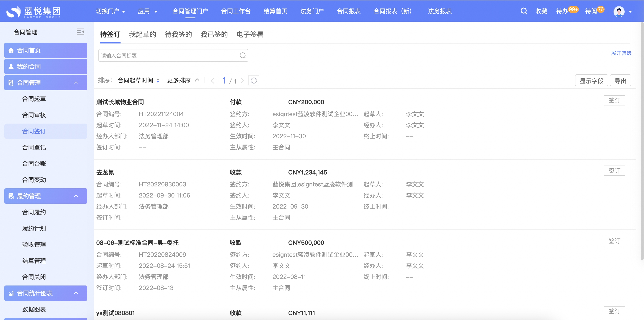Collapse the sidebar with the fold icon
This screenshot has height=320, width=644.
(80, 32)
